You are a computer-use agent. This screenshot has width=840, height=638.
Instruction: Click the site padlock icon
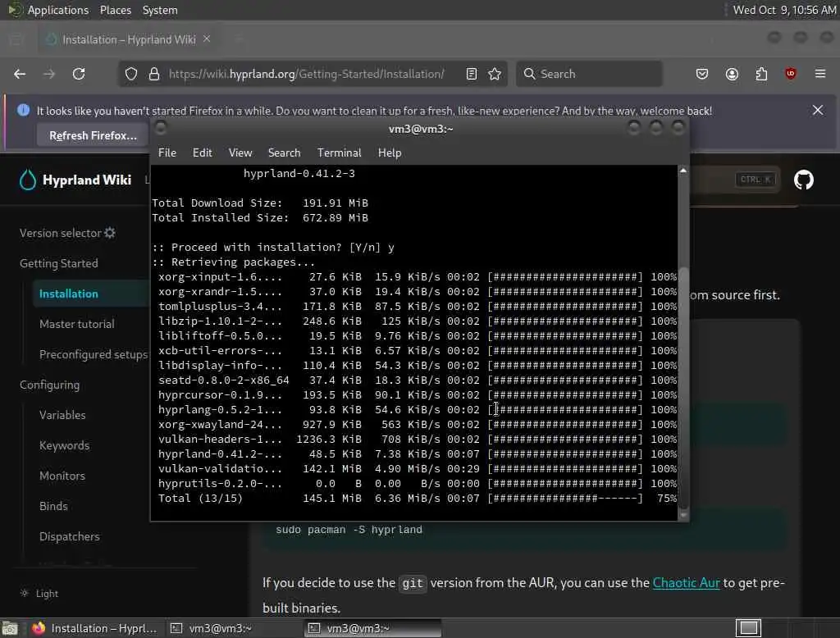point(154,74)
